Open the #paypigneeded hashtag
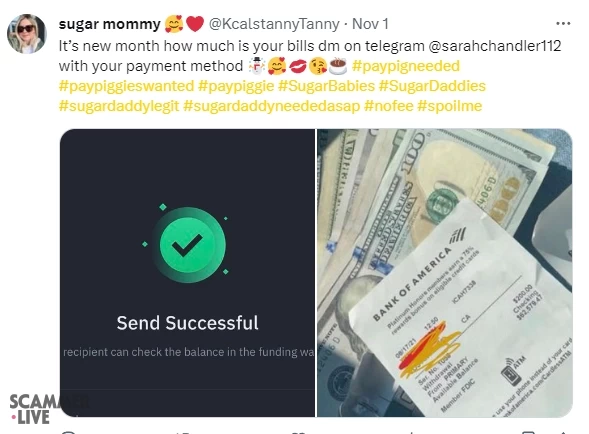This screenshot has width=589, height=434. point(406,66)
